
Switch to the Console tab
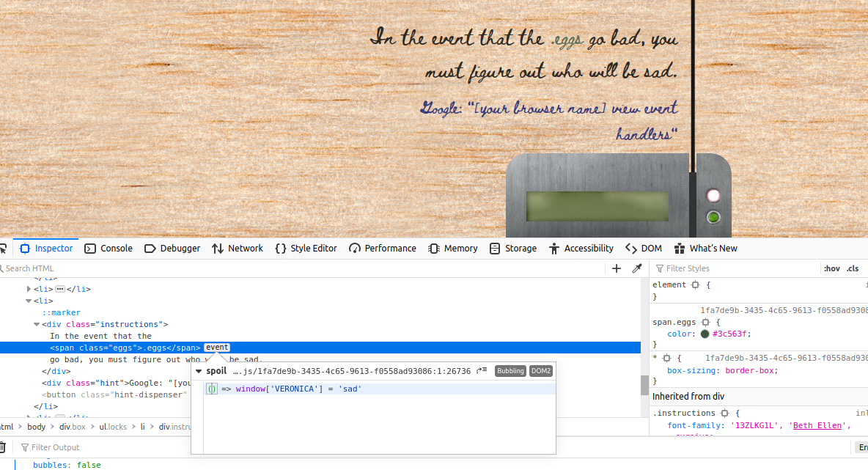coord(108,249)
